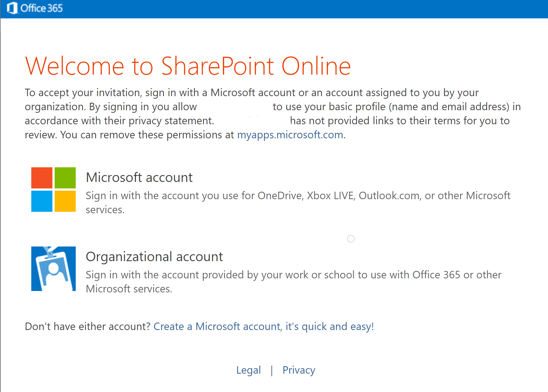The image size is (548, 392).
Task: Open the Legal footer link
Action: (x=248, y=370)
